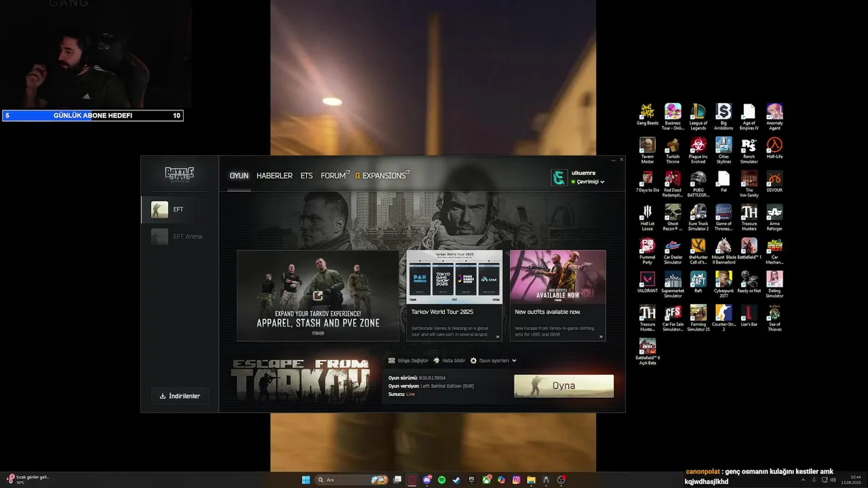Screen dimensions: 868x488
Task: Open Epic Games Launcher from taskbar
Action: 471,480
